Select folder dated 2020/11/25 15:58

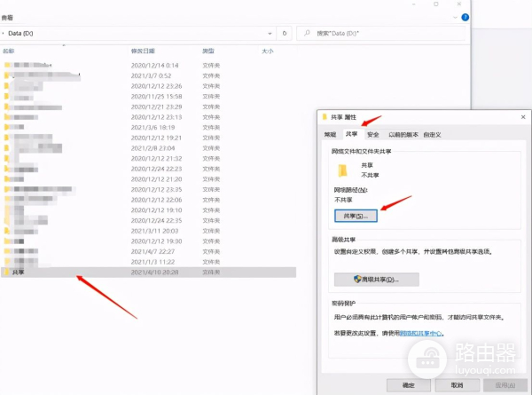click(x=148, y=97)
